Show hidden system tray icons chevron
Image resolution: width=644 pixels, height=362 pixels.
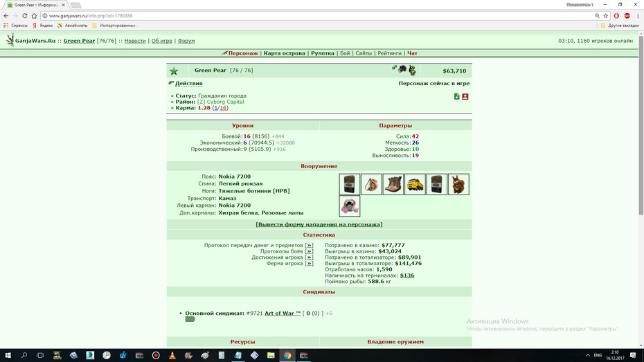tap(588, 356)
